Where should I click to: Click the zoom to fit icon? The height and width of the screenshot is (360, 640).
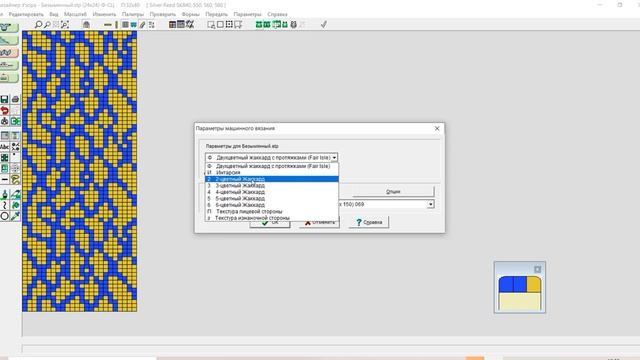click(65, 24)
